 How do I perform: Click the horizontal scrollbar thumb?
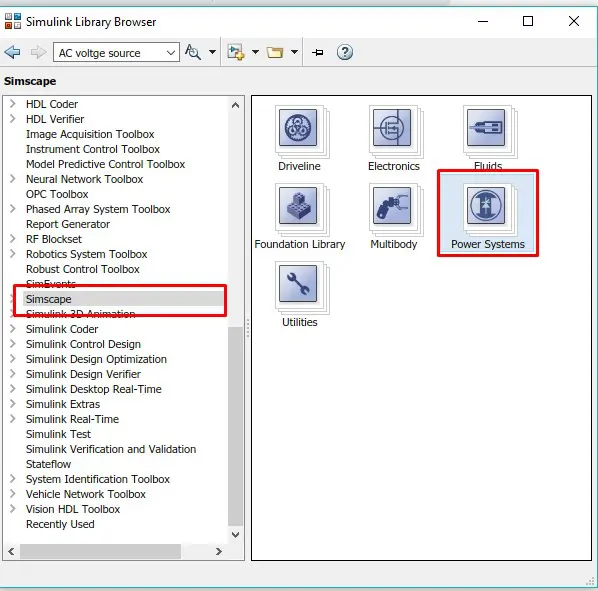pos(100,551)
